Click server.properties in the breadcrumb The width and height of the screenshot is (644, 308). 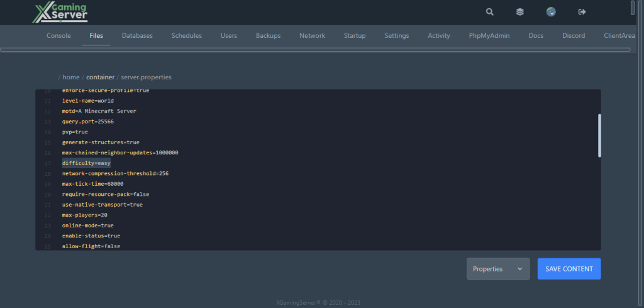146,77
